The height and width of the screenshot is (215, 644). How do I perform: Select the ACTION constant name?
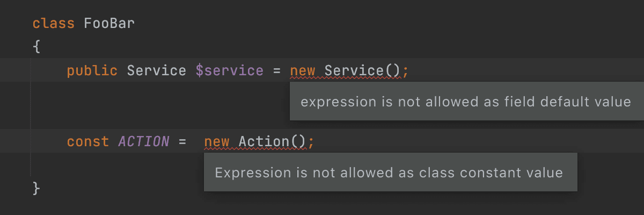point(144,142)
